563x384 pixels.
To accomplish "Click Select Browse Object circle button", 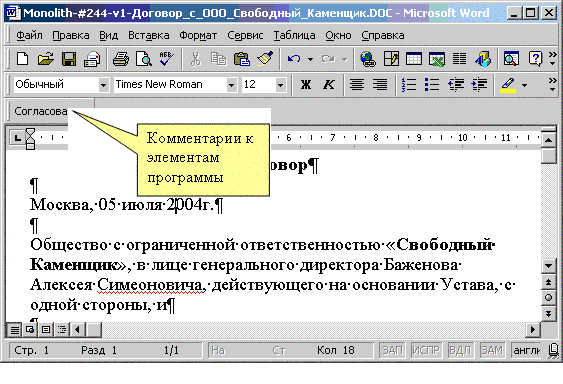I will click(548, 297).
